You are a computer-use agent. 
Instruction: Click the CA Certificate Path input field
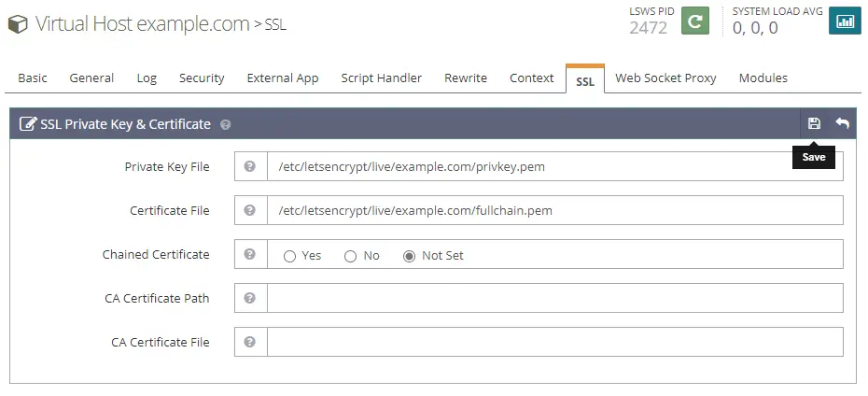555,298
